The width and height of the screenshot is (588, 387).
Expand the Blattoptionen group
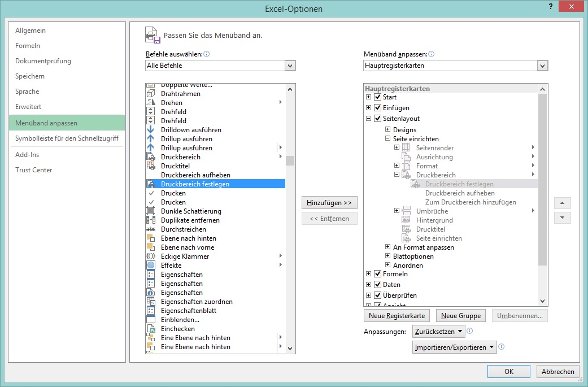click(x=387, y=256)
